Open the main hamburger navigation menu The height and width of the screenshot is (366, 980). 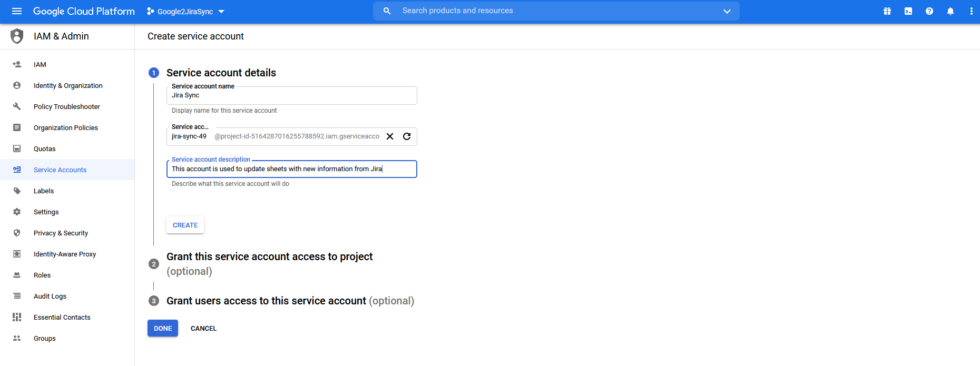[x=17, y=11]
